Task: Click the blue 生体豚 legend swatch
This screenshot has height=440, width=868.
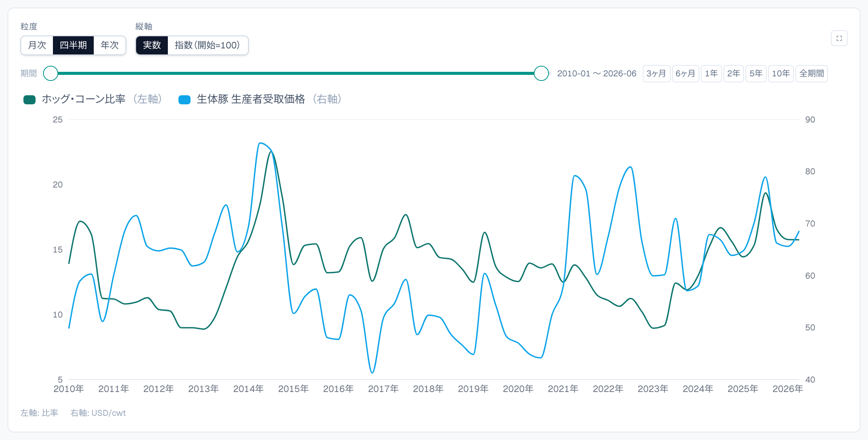Action: [184, 99]
